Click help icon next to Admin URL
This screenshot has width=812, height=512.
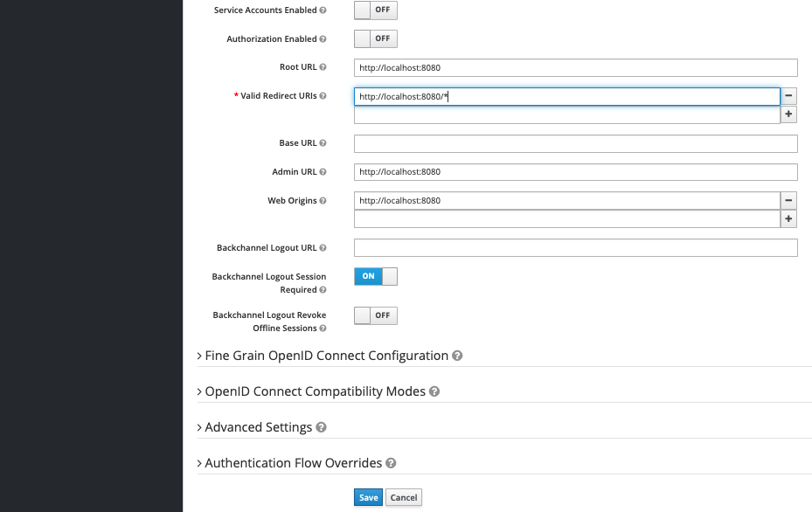tap(323, 172)
